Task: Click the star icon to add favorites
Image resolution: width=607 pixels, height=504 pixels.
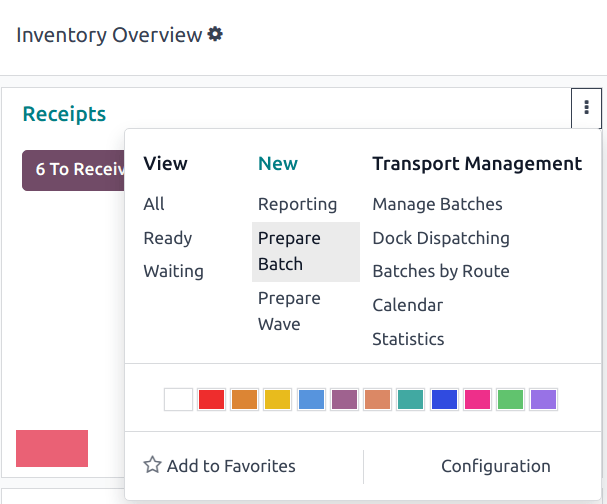Action: click(x=153, y=465)
